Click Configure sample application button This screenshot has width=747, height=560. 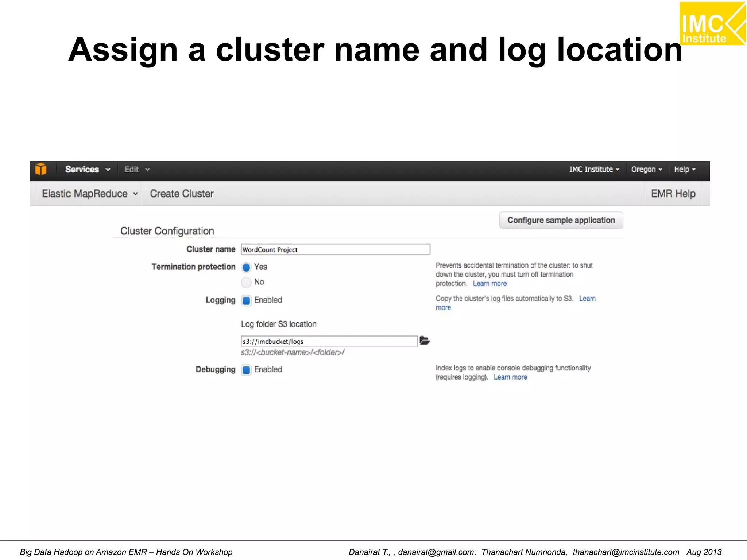(x=561, y=220)
